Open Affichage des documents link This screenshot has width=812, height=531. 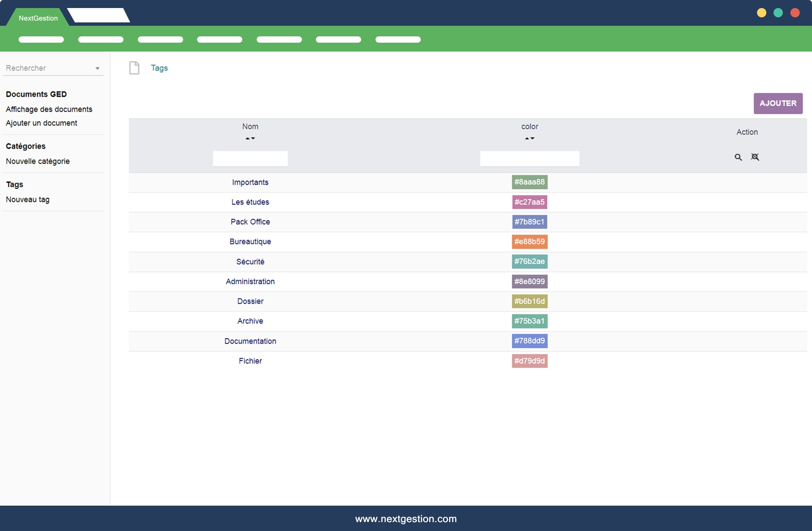point(49,109)
